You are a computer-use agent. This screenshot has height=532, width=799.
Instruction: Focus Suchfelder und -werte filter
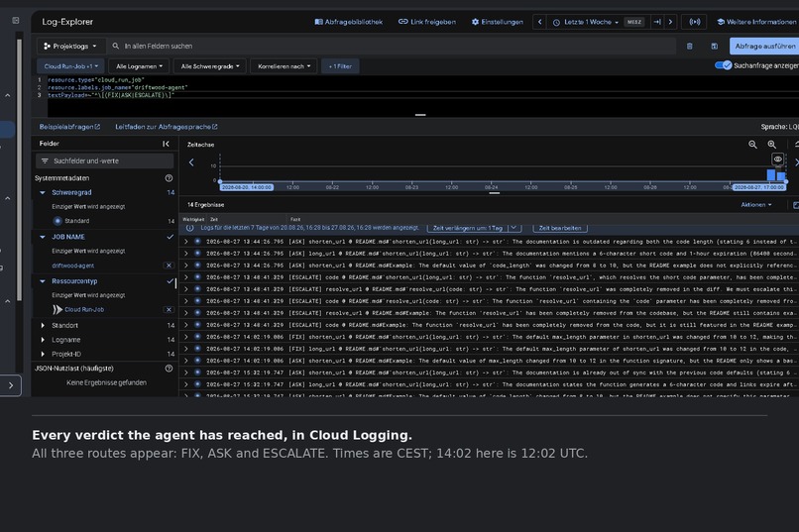point(104,160)
